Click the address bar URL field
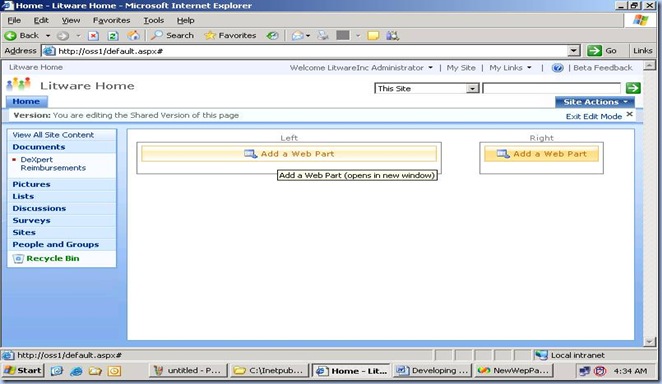 312,51
